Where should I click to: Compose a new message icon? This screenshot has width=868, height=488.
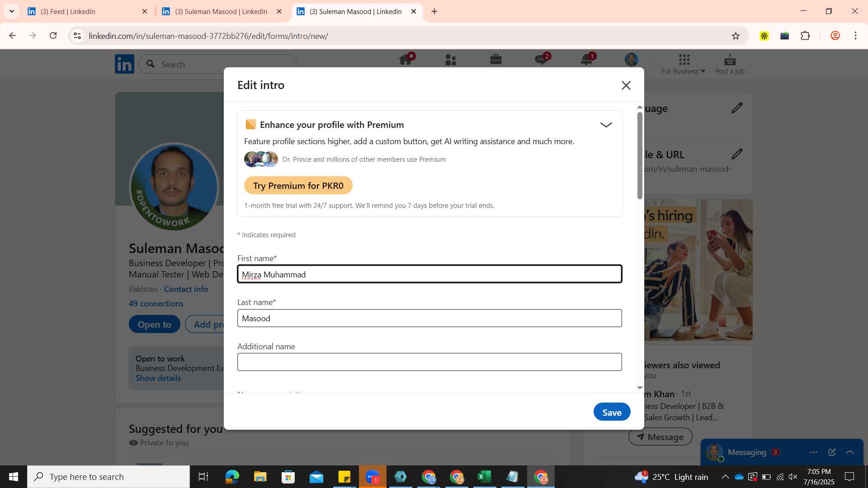click(x=832, y=452)
